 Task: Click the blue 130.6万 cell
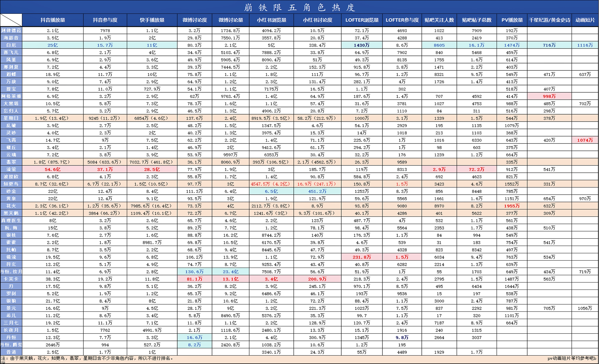tap(195, 272)
